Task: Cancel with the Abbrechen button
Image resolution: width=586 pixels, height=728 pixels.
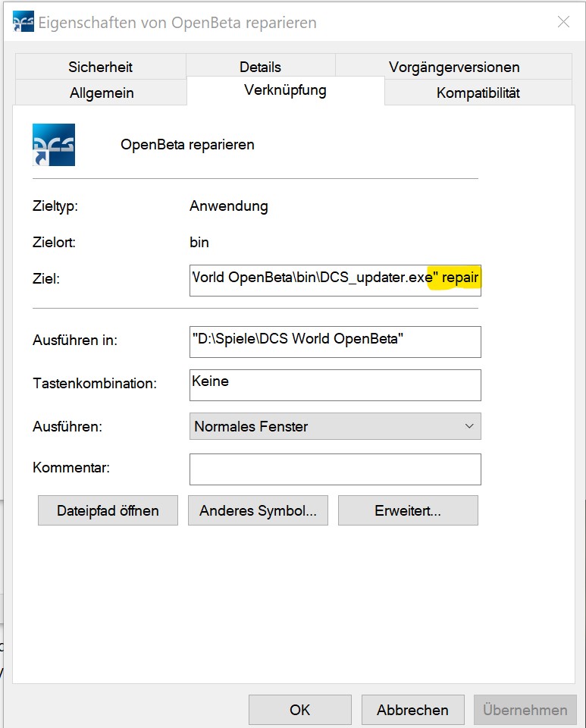Action: pos(412,710)
